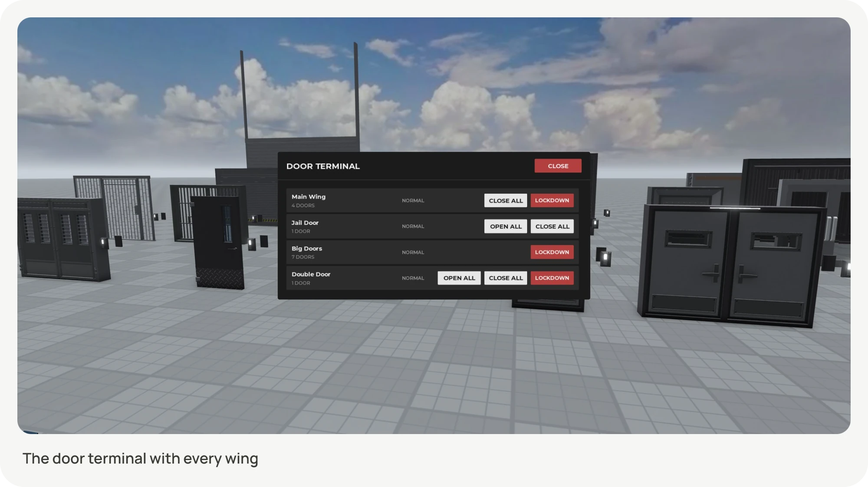Activate Lockdown for Big Doors

(552, 252)
